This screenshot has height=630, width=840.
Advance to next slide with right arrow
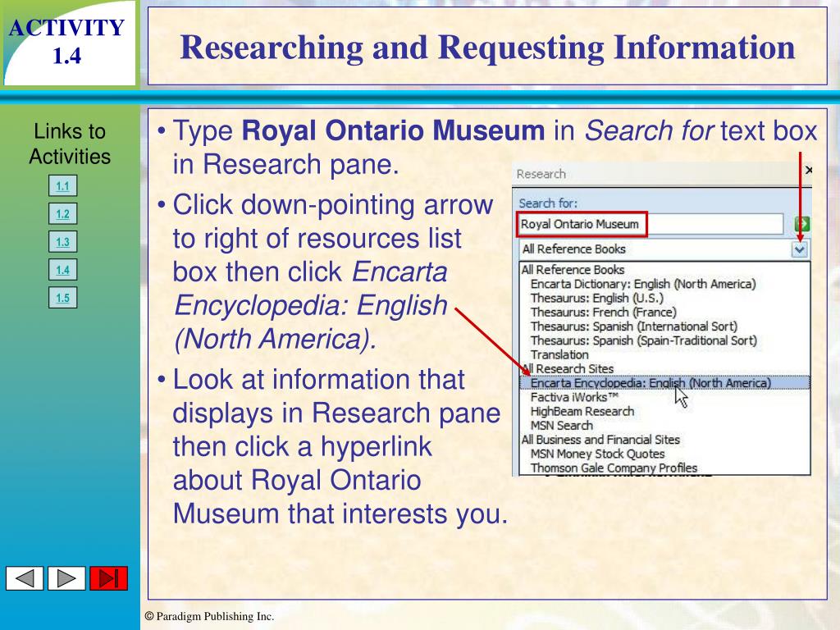point(66,578)
